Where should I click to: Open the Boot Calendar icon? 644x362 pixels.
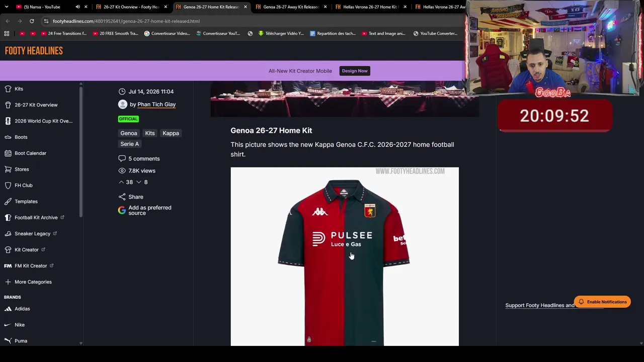pos(8,153)
